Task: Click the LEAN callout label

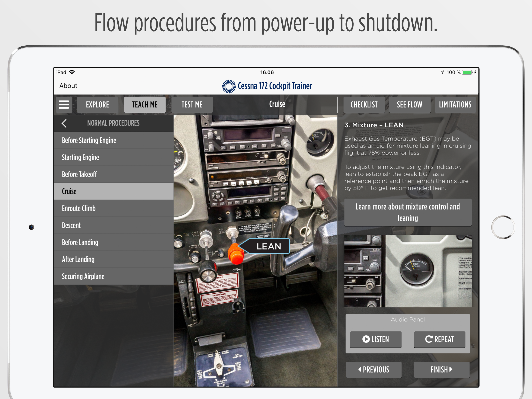Action: [x=268, y=246]
